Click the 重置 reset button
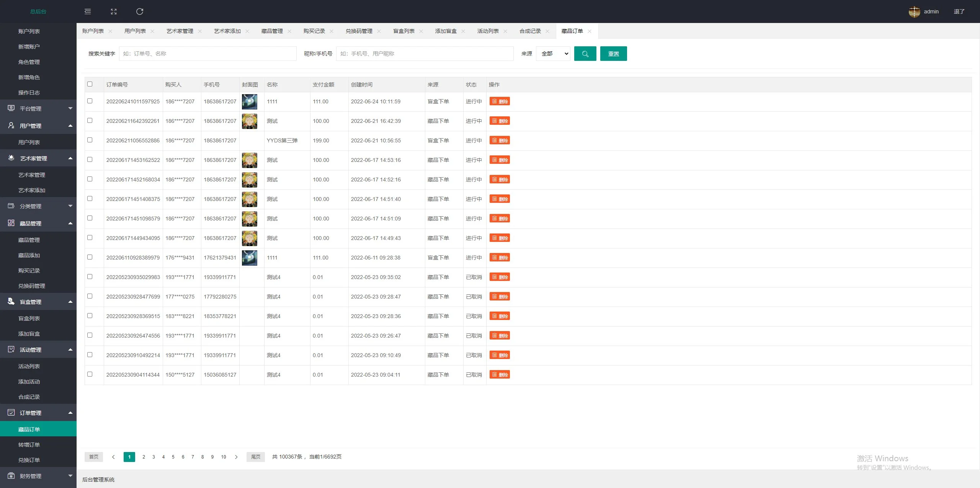Image resolution: width=980 pixels, height=488 pixels. pos(613,54)
